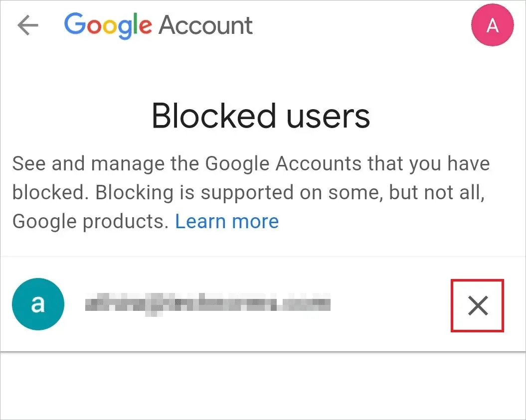Click the word 'Blocked' in the title
Viewport: 526px width, 420px height.
[x=214, y=116]
